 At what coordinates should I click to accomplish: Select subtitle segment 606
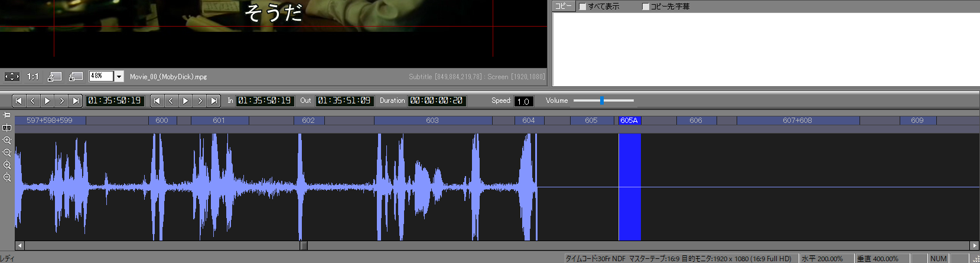(696, 121)
